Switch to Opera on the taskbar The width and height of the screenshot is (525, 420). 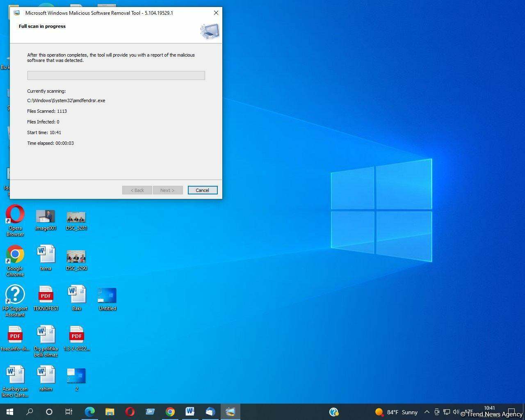pos(130,412)
